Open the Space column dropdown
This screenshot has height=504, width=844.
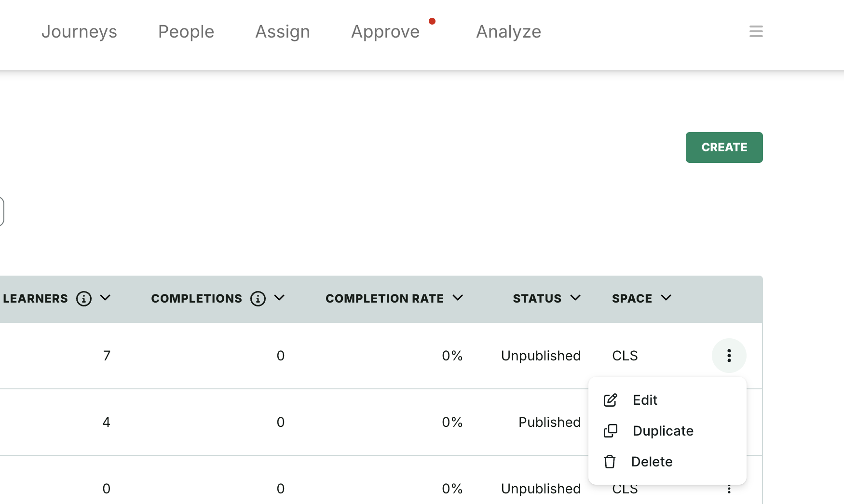[666, 298]
